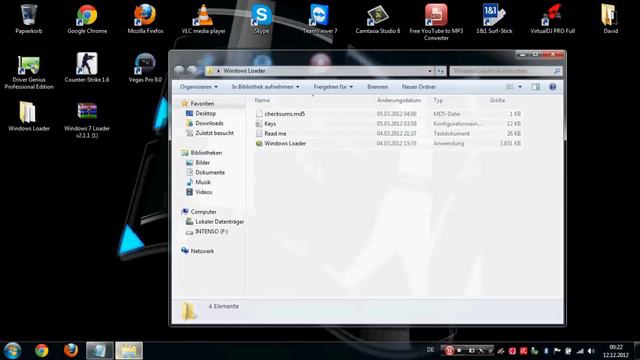The height and width of the screenshot is (360, 640).
Task: Select Free YouTube to MP3 Converter icon
Action: pyautogui.click(x=436, y=22)
